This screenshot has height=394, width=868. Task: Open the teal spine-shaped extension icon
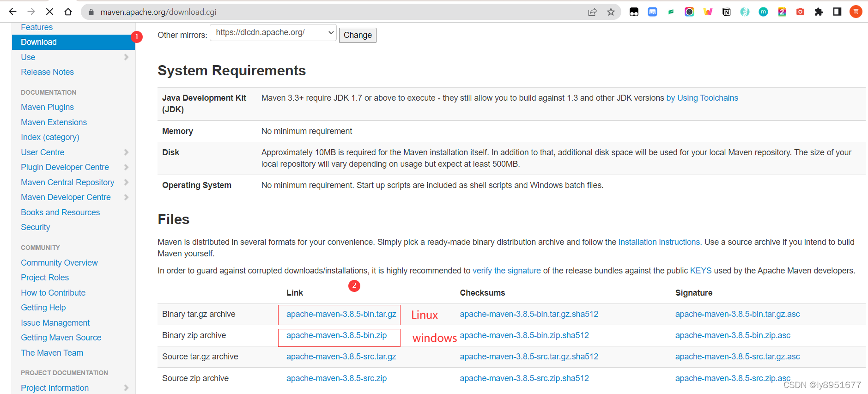(745, 12)
